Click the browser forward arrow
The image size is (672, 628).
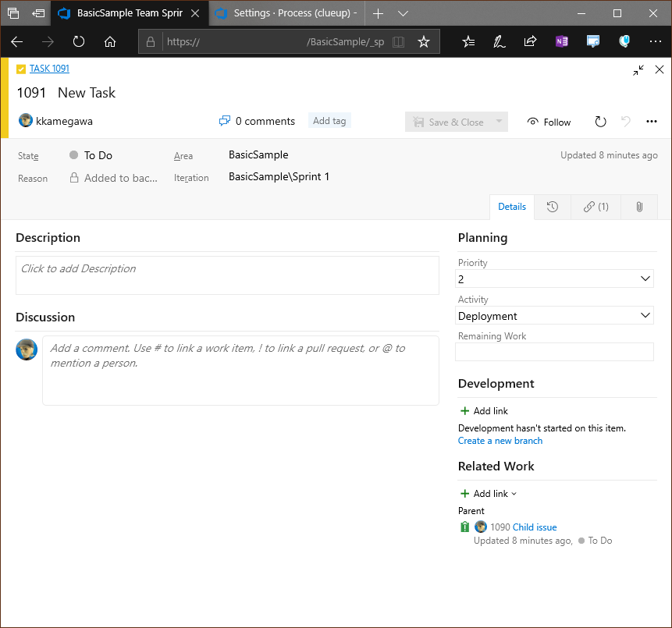(48, 41)
